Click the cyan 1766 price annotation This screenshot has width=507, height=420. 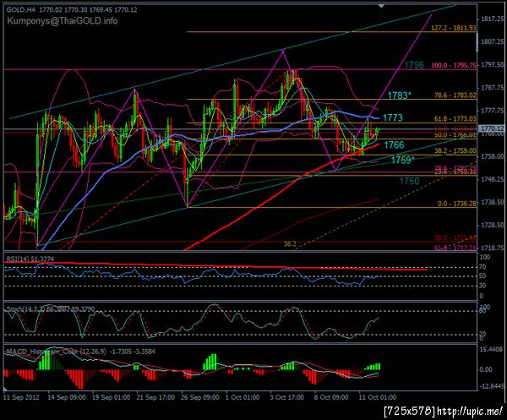point(394,145)
